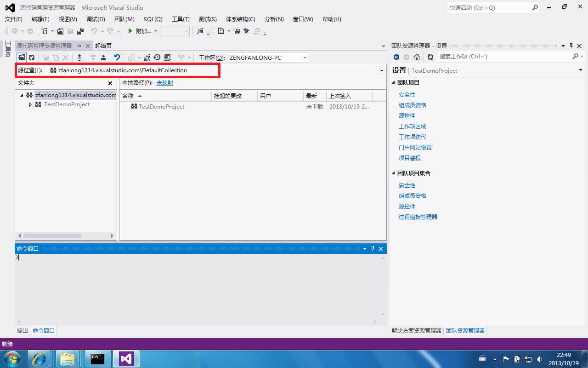
Task: Click the search magnifier in Team Explorer
Action: pos(576,57)
